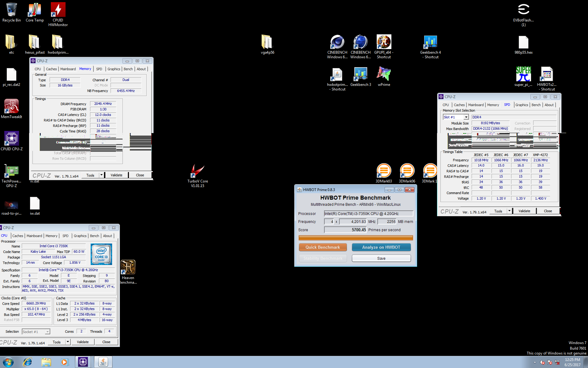The width and height of the screenshot is (588, 368).
Task: Expand Tools arrow in Memory CPU-Z window
Action: click(x=101, y=175)
